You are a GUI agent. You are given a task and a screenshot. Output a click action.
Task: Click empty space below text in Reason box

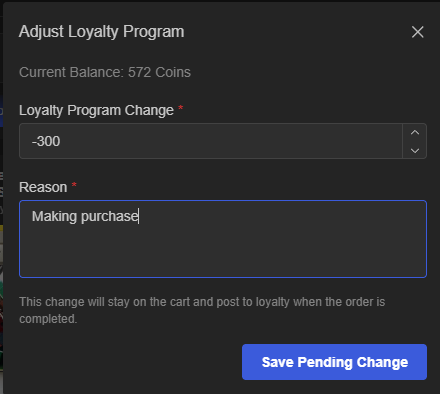[223, 253]
